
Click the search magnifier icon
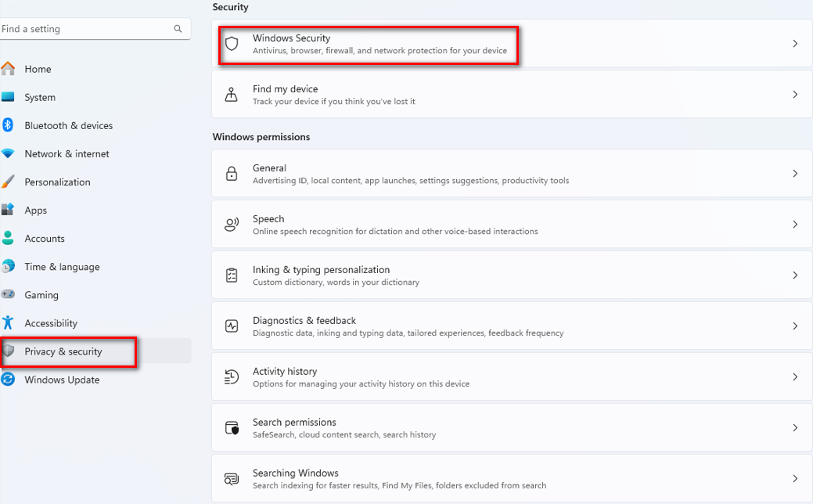(178, 28)
